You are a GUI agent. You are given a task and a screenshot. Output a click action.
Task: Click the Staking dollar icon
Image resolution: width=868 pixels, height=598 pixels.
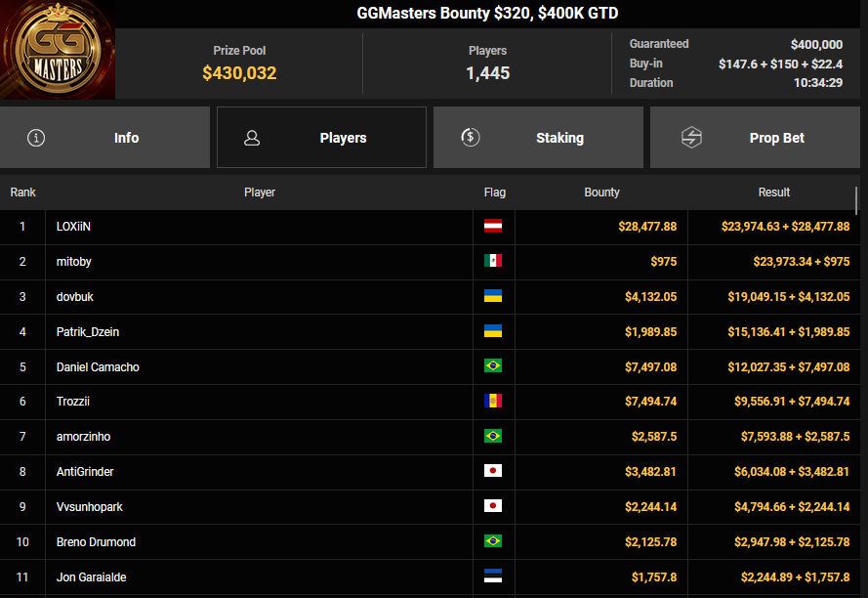[470, 138]
